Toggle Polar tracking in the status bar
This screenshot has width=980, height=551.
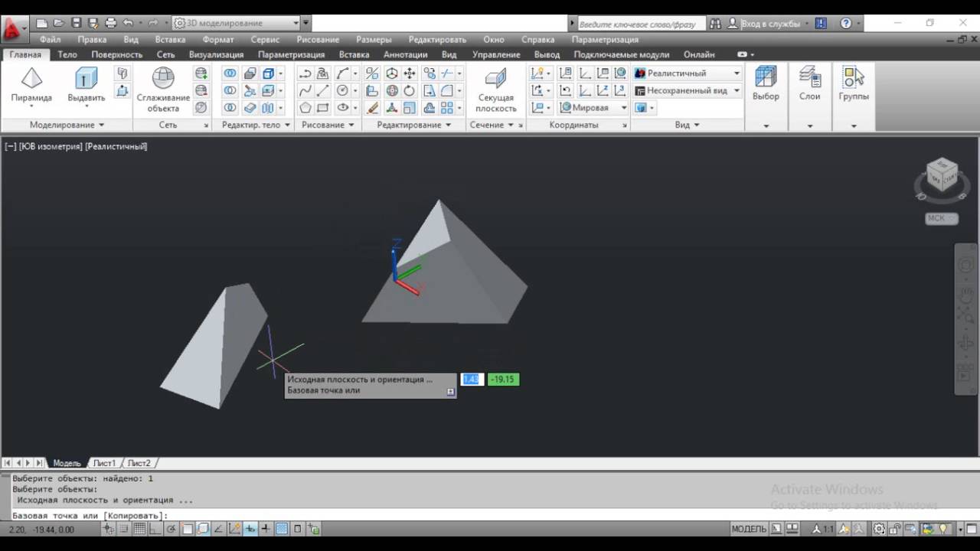(x=171, y=529)
